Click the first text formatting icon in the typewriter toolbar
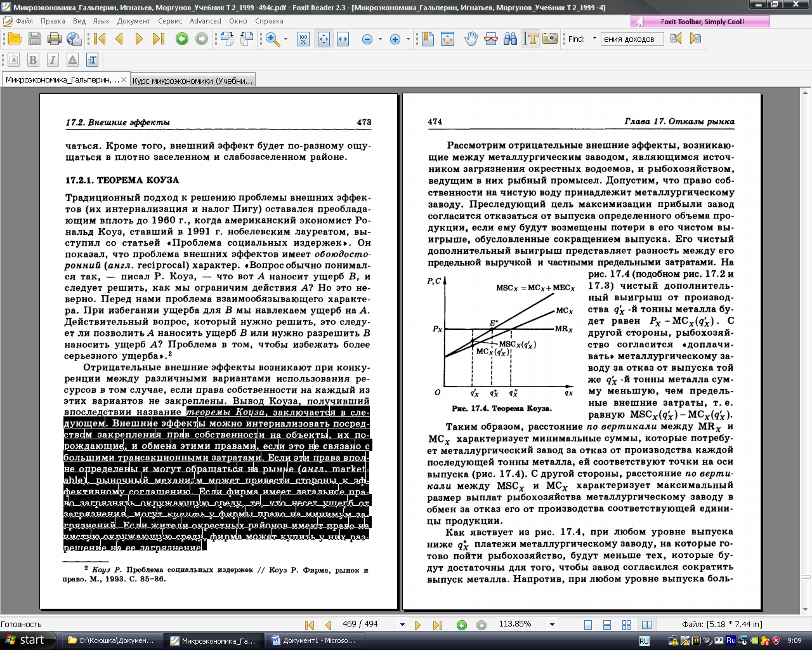Image resolution: width=812 pixels, height=650 pixels. click(13, 60)
